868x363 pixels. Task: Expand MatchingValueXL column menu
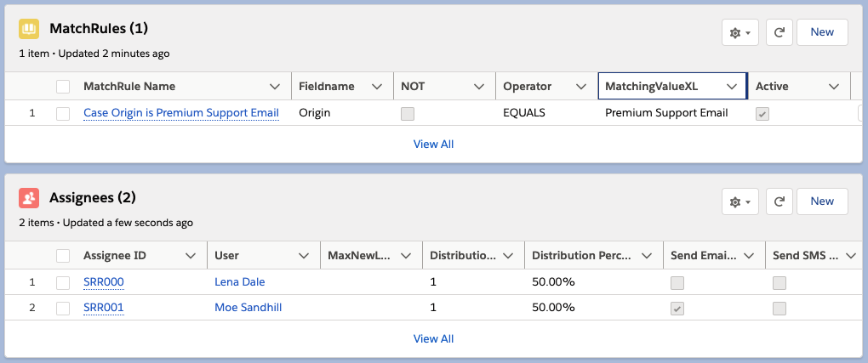731,87
